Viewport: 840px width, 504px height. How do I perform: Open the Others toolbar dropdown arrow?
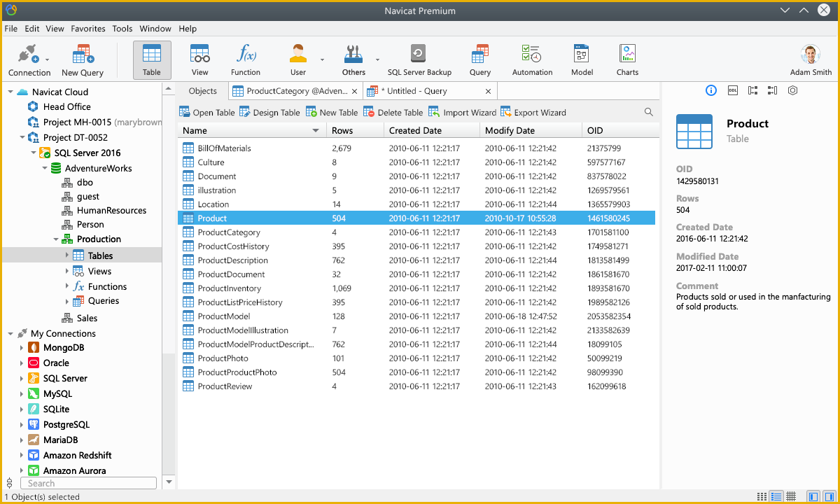pyautogui.click(x=378, y=60)
